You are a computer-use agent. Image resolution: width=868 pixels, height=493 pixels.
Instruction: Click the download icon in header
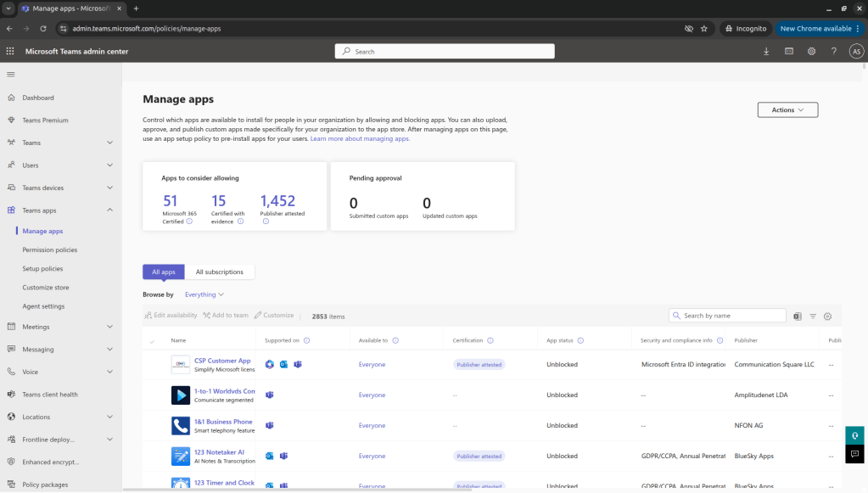(x=766, y=52)
